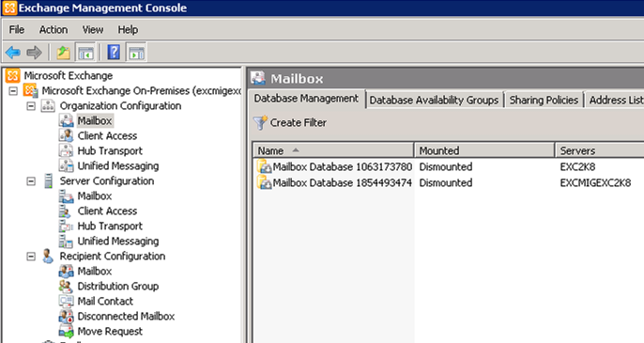Click the blue Back arrow toolbar icon
Image resolution: width=644 pixels, height=343 pixels.
[x=13, y=53]
